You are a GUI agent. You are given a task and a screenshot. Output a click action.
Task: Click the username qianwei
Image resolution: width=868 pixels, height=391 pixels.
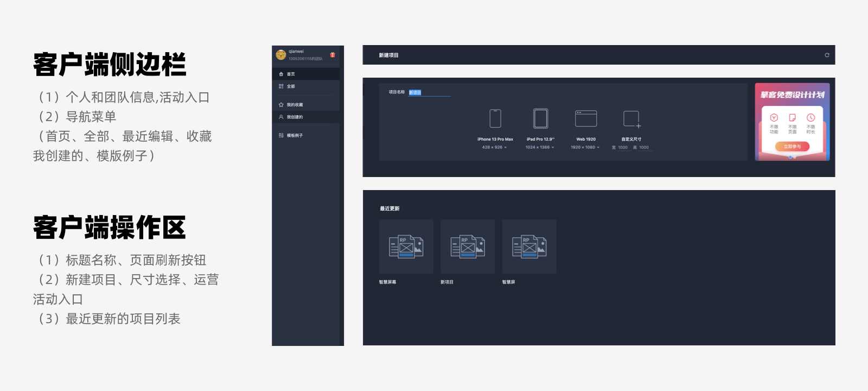coord(296,52)
